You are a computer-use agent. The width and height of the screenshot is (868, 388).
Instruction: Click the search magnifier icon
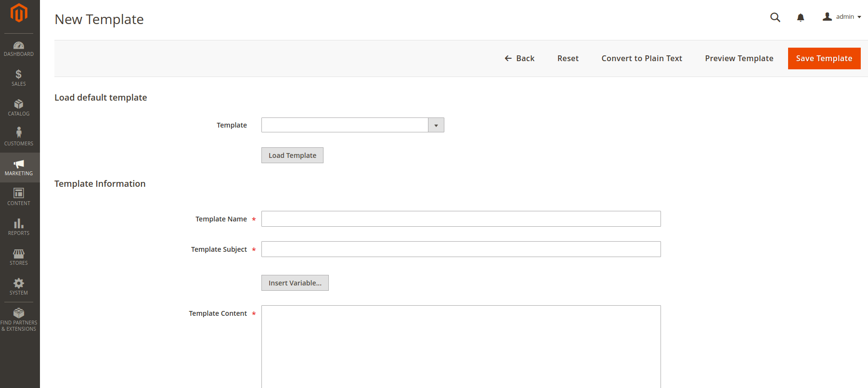775,17
